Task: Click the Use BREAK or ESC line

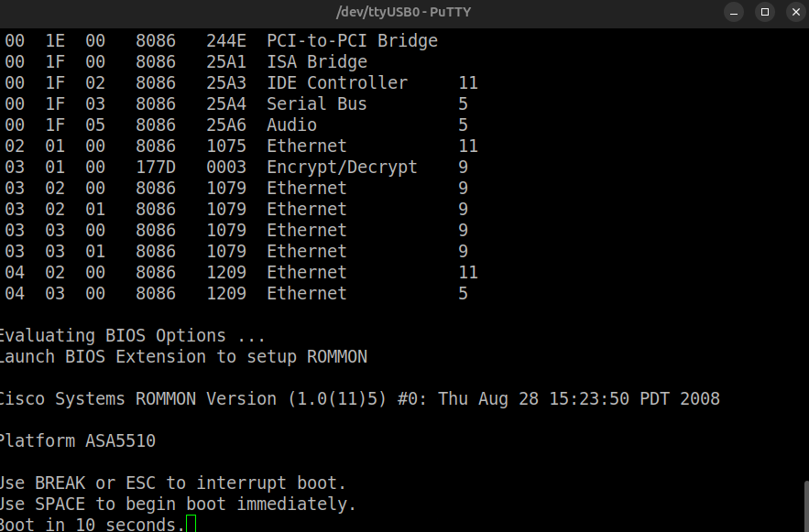Action: click(172, 483)
